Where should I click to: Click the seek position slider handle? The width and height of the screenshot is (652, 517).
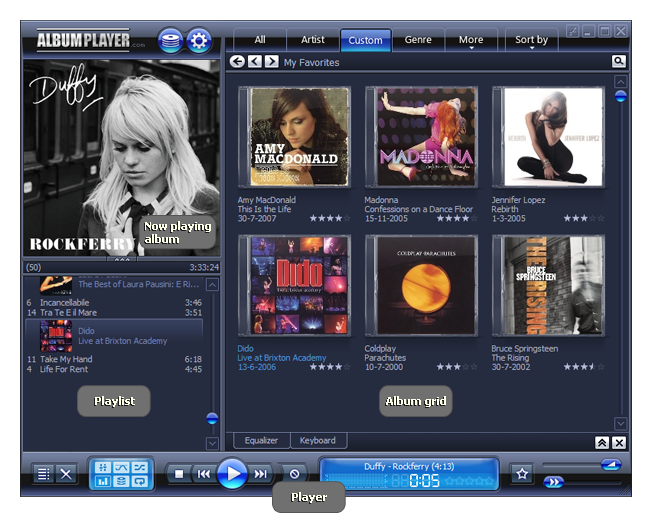(553, 482)
